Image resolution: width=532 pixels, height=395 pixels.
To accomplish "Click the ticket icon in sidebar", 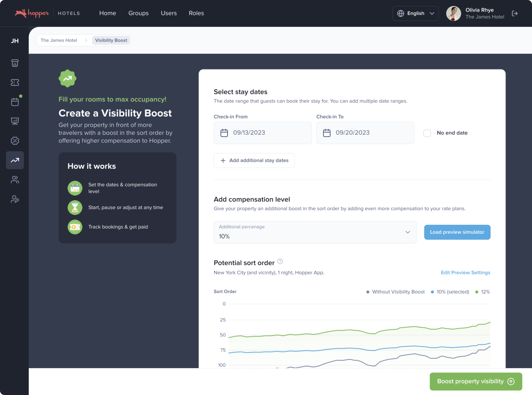I will [15, 83].
